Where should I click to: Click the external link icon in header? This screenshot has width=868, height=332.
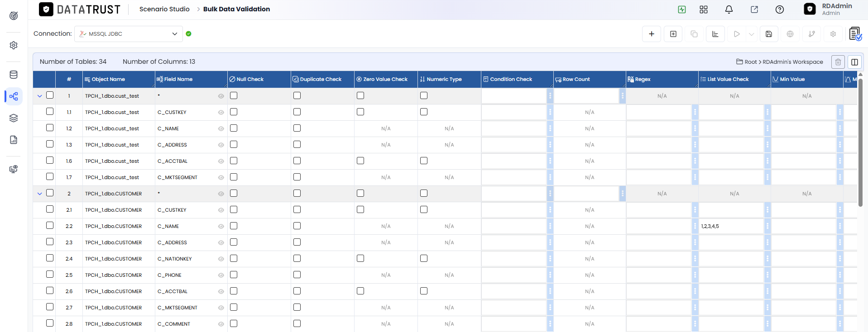coord(754,9)
